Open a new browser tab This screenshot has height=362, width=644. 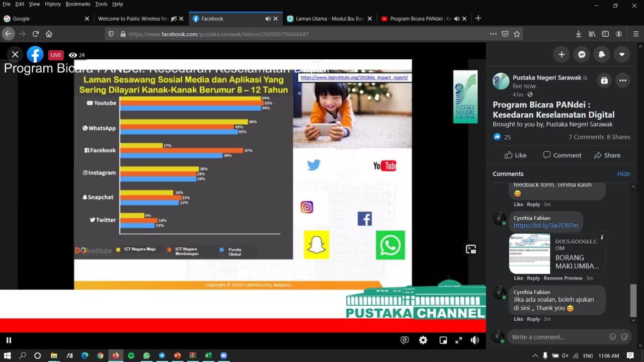[478, 18]
